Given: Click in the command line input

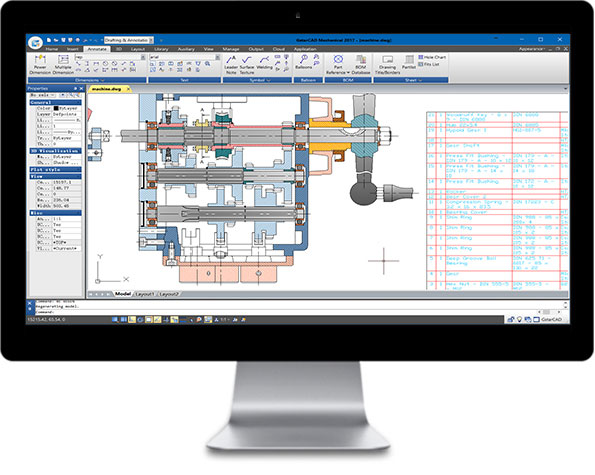Looking at the screenshot, I should (x=285, y=312).
